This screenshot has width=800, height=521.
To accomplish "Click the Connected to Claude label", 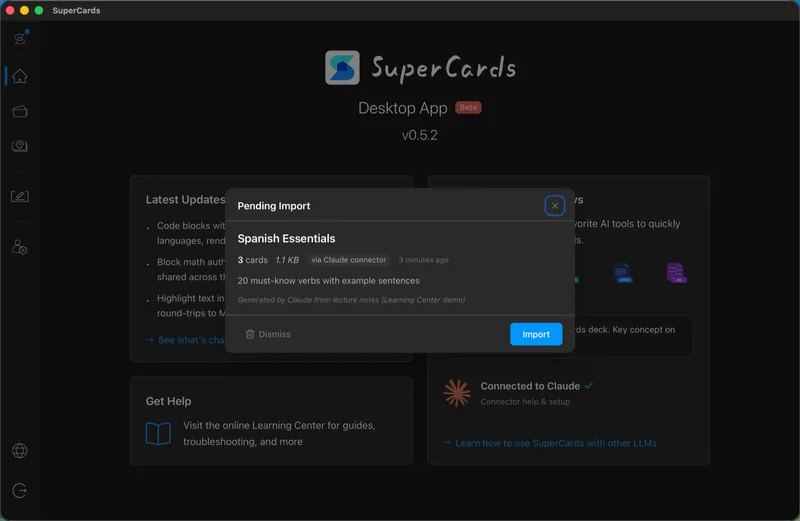I will 530,386.
